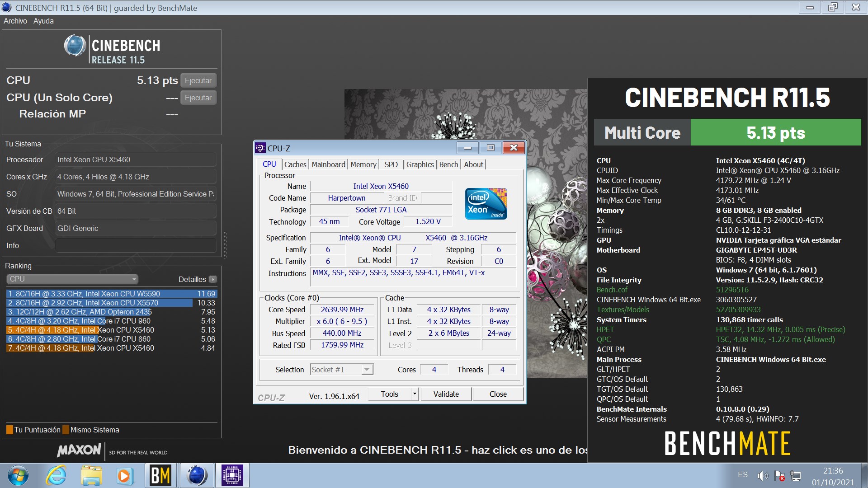Open the About tab in CPU-Z

(x=473, y=164)
